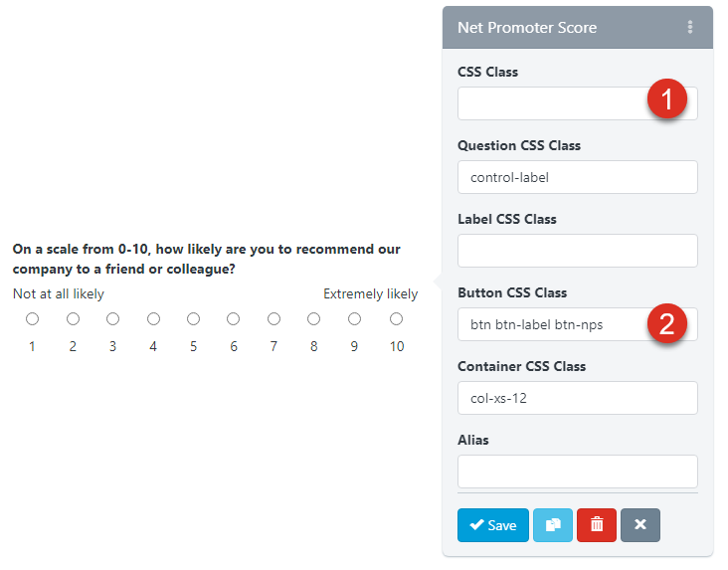Select rating 7 radio button
Screen dimensions: 728x570
click(x=273, y=319)
